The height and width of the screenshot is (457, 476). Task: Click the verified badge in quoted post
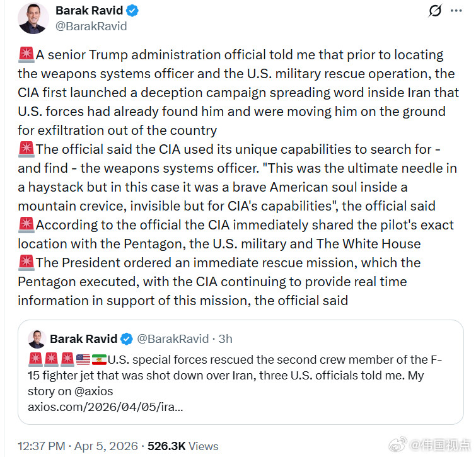pyautogui.click(x=126, y=339)
